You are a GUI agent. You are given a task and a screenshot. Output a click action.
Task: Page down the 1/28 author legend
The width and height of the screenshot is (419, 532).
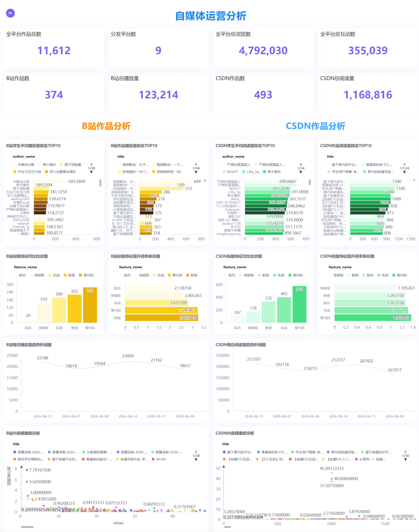click(91, 172)
